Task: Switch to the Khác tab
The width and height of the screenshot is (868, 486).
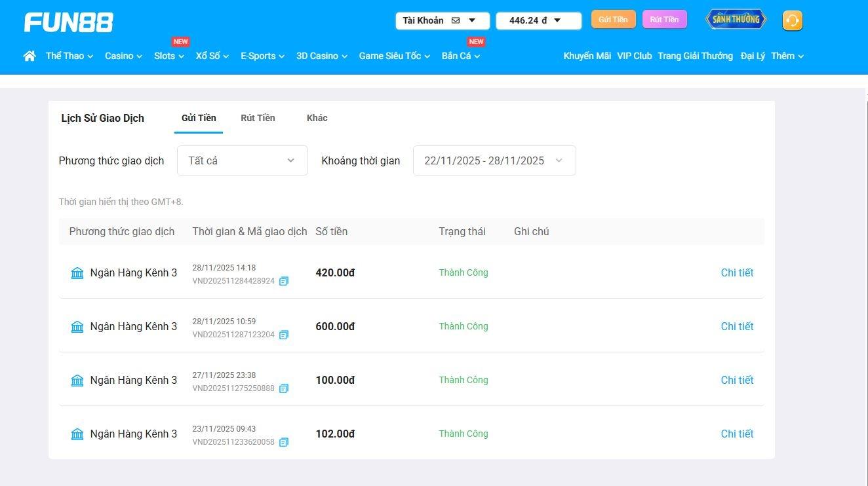Action: point(317,118)
